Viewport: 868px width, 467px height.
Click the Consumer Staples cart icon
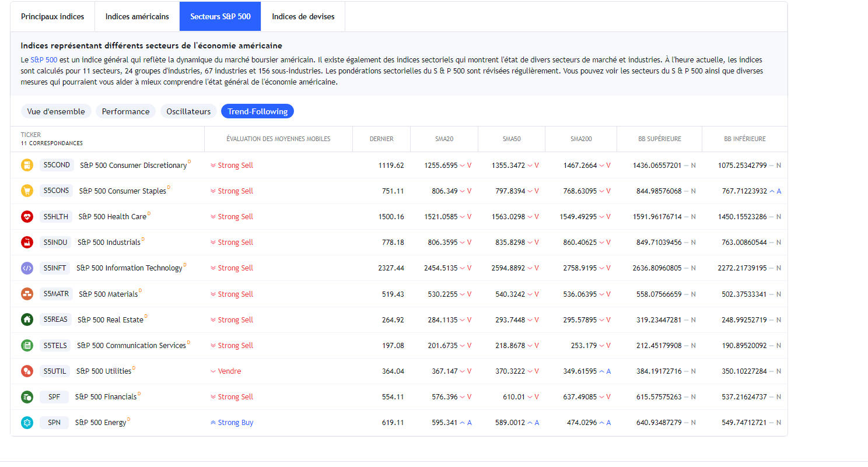(x=27, y=191)
